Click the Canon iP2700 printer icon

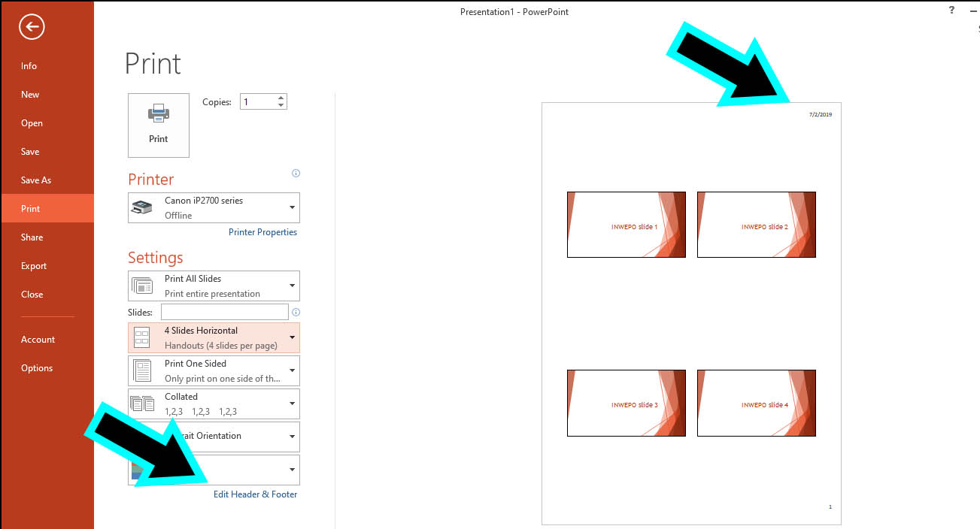[x=143, y=207]
